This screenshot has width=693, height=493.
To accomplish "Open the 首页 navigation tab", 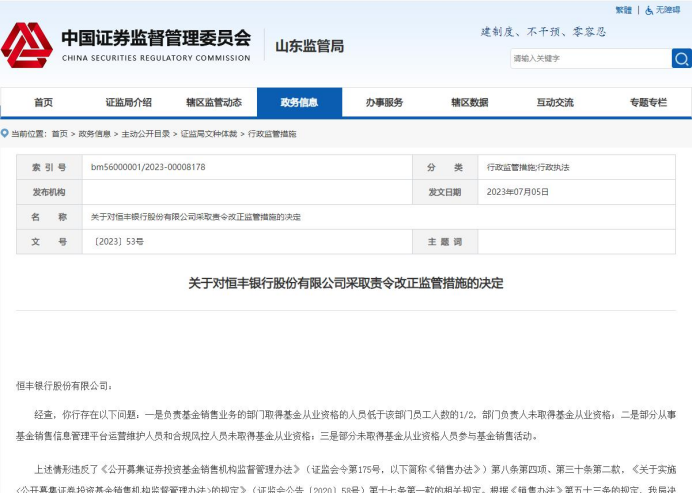I will click(43, 103).
